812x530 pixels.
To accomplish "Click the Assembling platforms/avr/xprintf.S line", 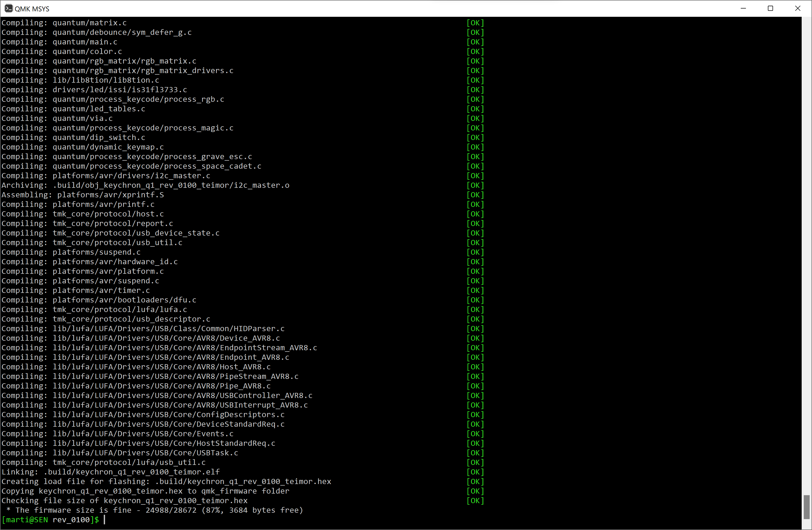I will click(83, 195).
